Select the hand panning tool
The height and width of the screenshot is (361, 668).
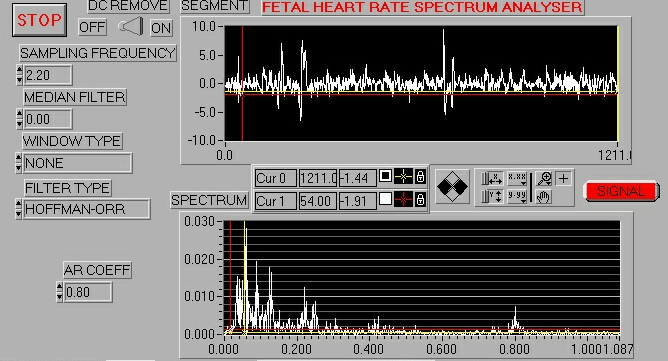(544, 196)
